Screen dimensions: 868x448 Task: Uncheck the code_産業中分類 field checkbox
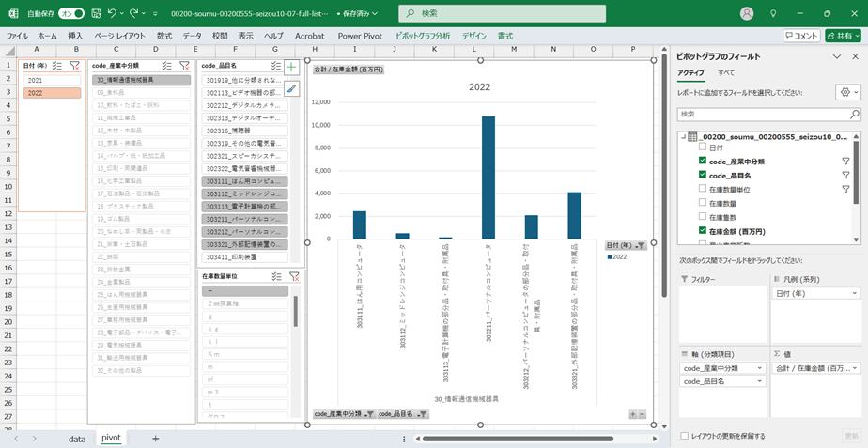(702, 162)
